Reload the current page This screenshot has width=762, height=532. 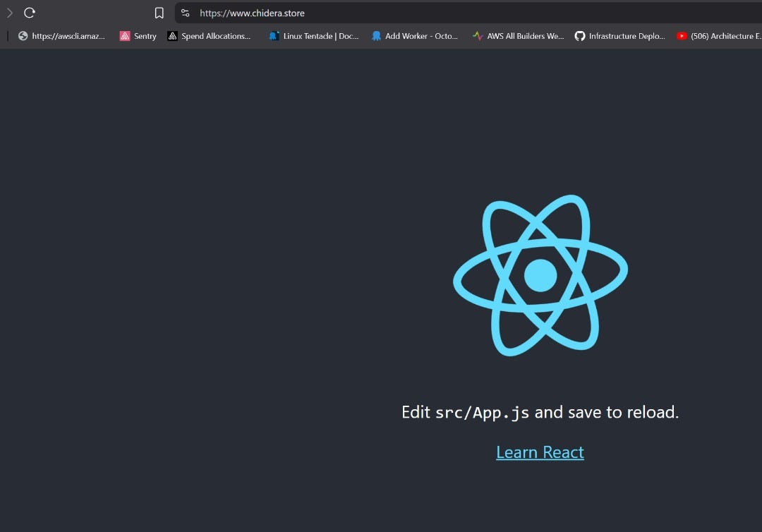[29, 13]
